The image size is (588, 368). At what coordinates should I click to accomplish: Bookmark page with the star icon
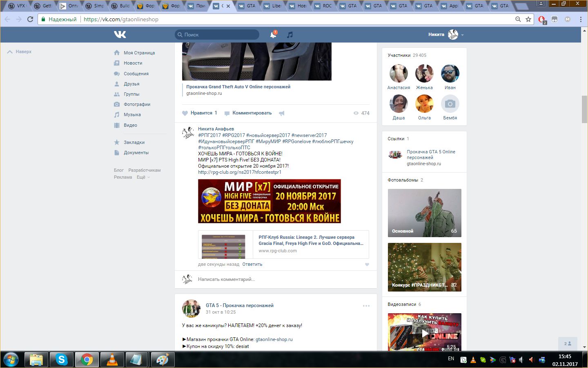pyautogui.click(x=528, y=19)
